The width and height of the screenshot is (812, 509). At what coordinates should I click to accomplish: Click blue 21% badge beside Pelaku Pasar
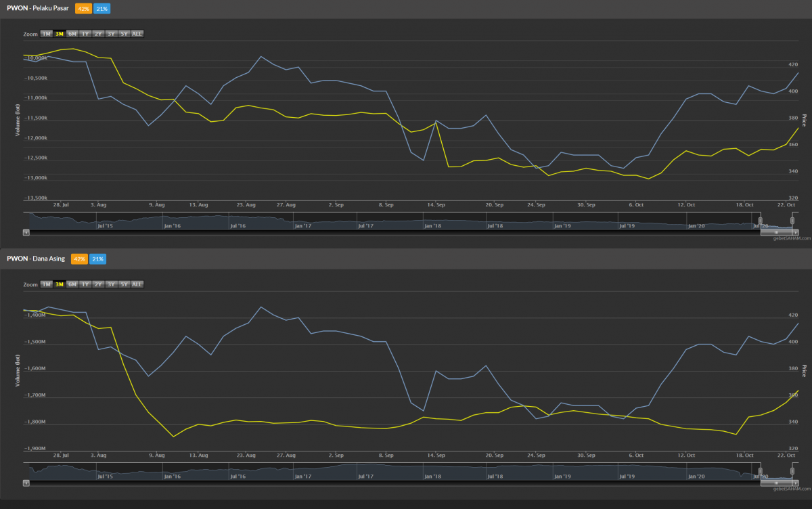coord(101,9)
